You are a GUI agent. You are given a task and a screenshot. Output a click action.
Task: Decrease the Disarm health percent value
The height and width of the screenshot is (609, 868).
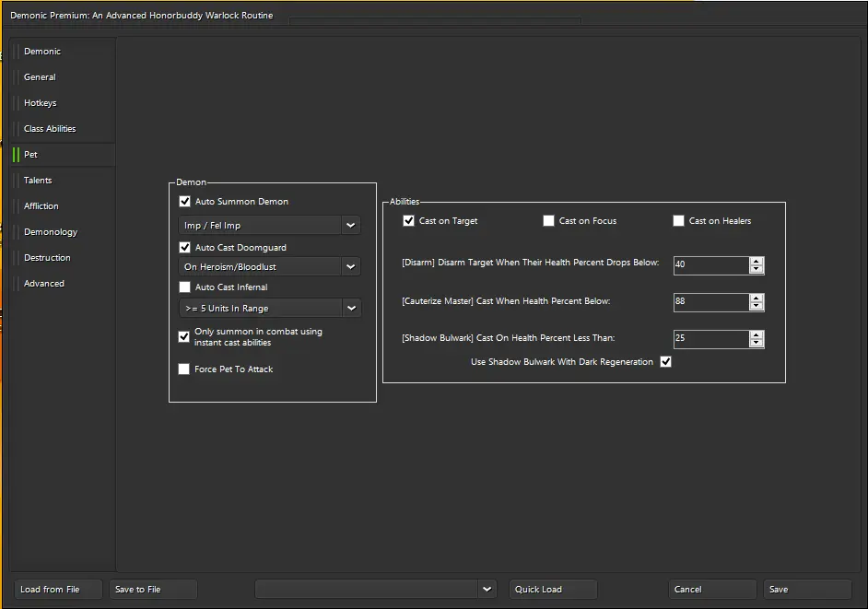pos(757,269)
